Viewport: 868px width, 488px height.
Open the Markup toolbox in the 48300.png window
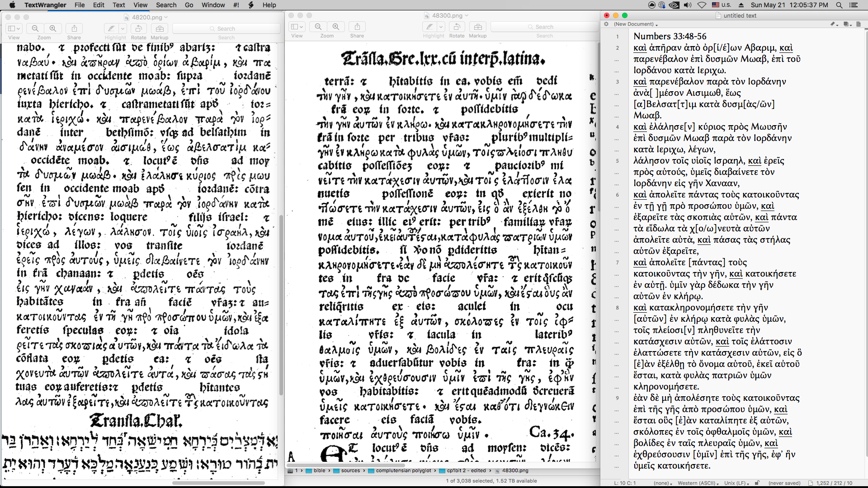pos(477,27)
